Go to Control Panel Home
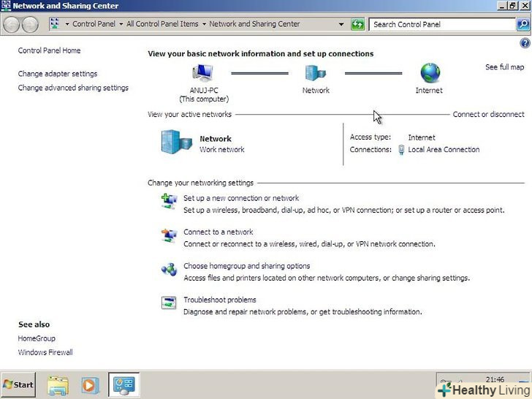532x399 pixels. 49,50
